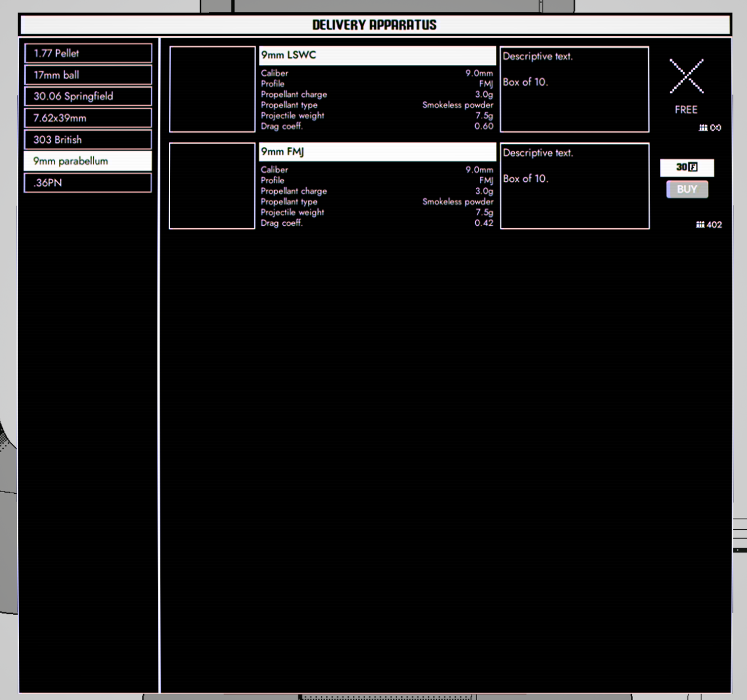Screen dimensions: 747x700
Task: Click the FREE price label
Action: tap(686, 110)
